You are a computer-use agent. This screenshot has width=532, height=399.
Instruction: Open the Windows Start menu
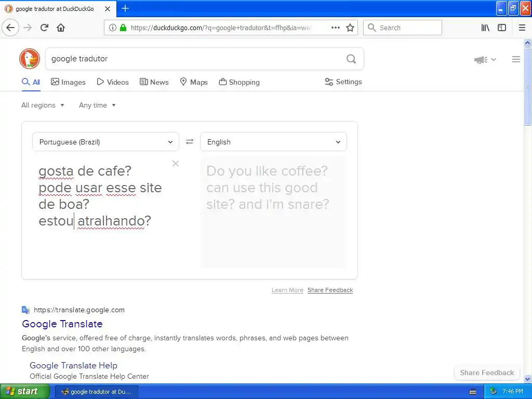(25, 391)
